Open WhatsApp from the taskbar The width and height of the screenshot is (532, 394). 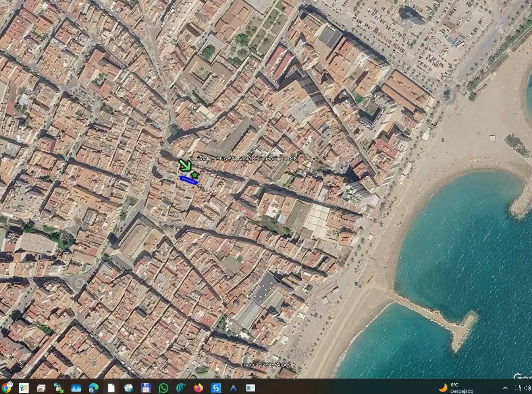point(163,388)
